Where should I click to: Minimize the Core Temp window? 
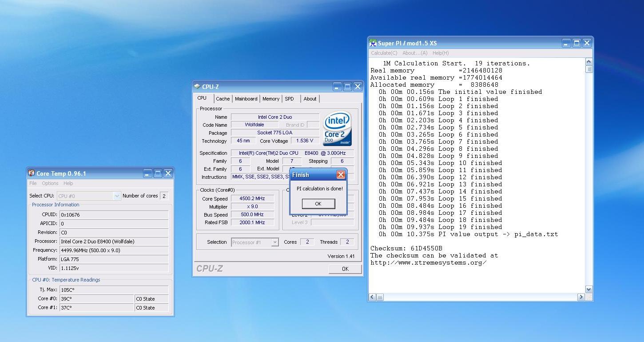[147, 173]
